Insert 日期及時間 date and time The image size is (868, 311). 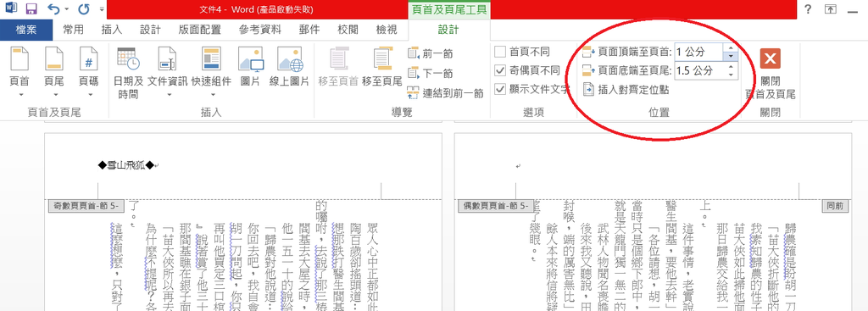(128, 73)
